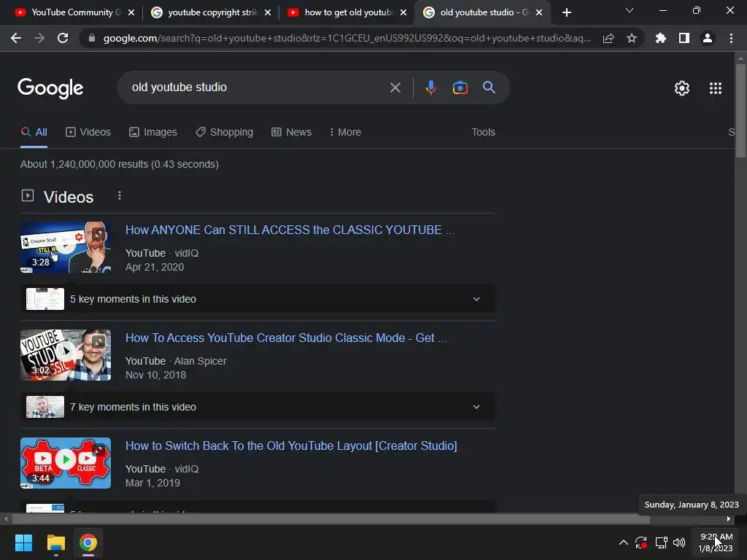
Task: Open tab search chevron in title bar
Action: (630, 10)
